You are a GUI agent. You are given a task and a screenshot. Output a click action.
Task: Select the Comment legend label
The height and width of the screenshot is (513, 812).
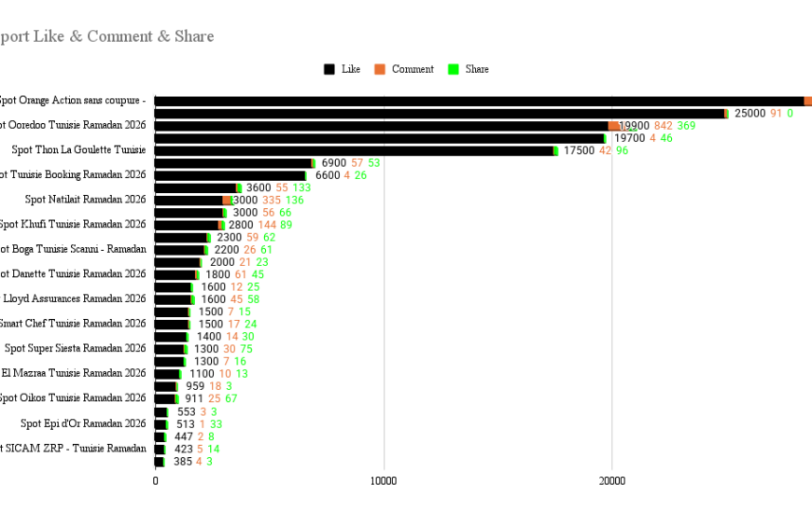click(x=413, y=69)
